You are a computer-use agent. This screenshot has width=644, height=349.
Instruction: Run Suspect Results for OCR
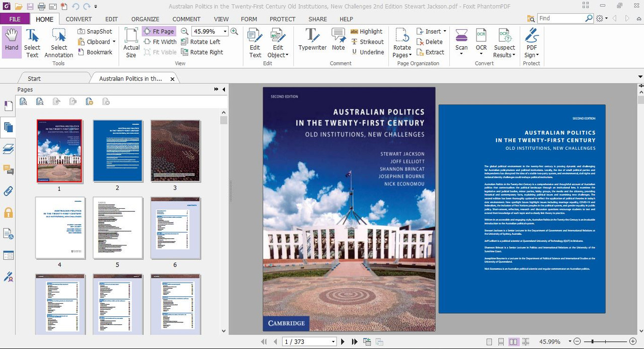(x=504, y=42)
